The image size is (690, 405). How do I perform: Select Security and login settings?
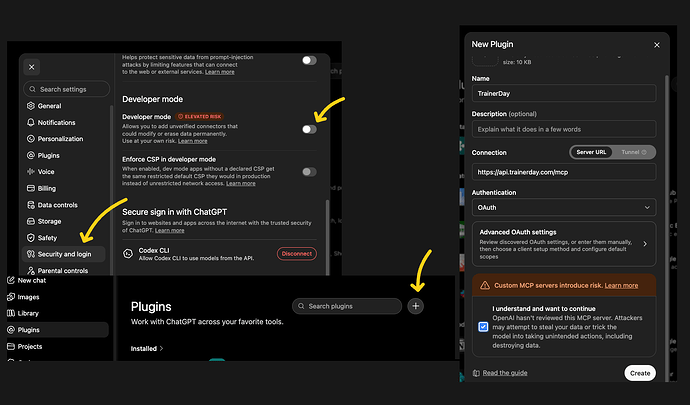[x=63, y=254]
